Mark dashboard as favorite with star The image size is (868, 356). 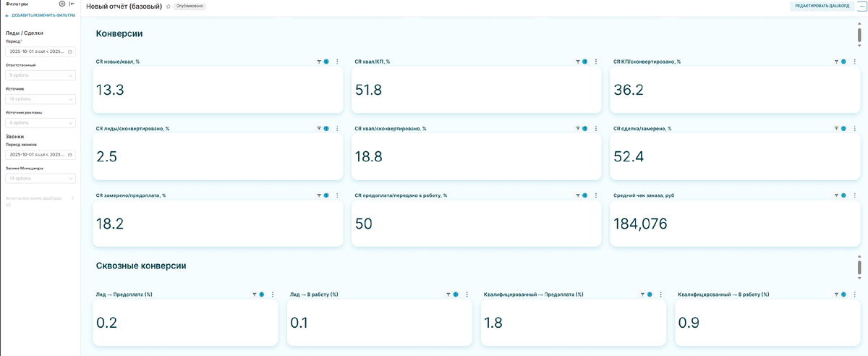(x=169, y=6)
